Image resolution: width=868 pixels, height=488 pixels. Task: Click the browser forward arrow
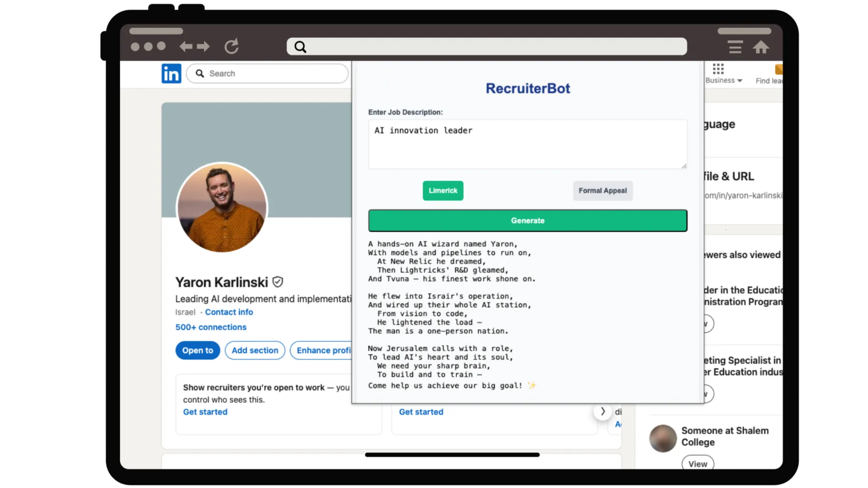203,47
